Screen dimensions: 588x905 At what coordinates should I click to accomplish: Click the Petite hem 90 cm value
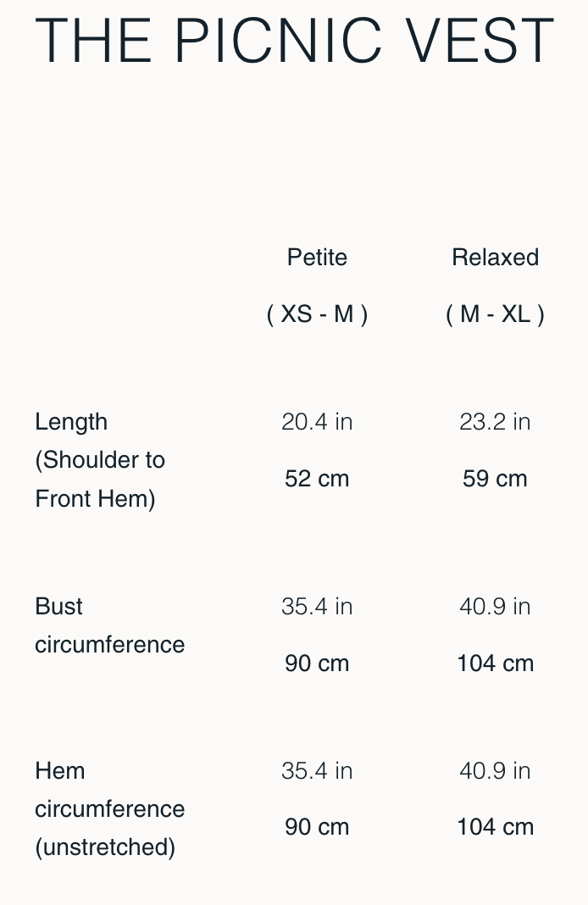317,827
